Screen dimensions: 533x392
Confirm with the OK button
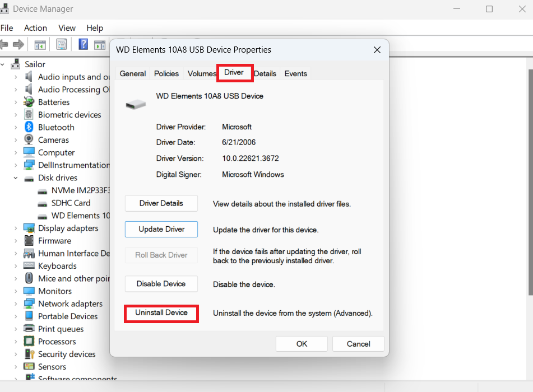tap(302, 344)
